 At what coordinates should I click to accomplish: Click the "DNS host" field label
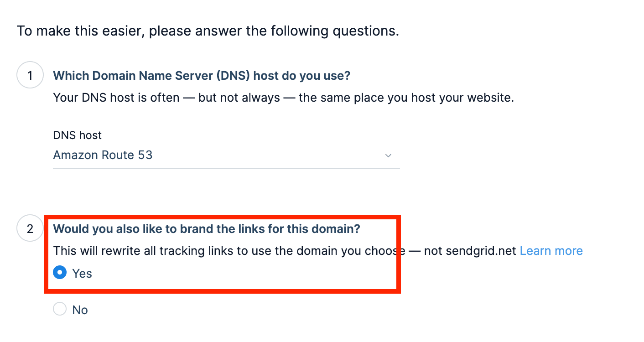[78, 135]
